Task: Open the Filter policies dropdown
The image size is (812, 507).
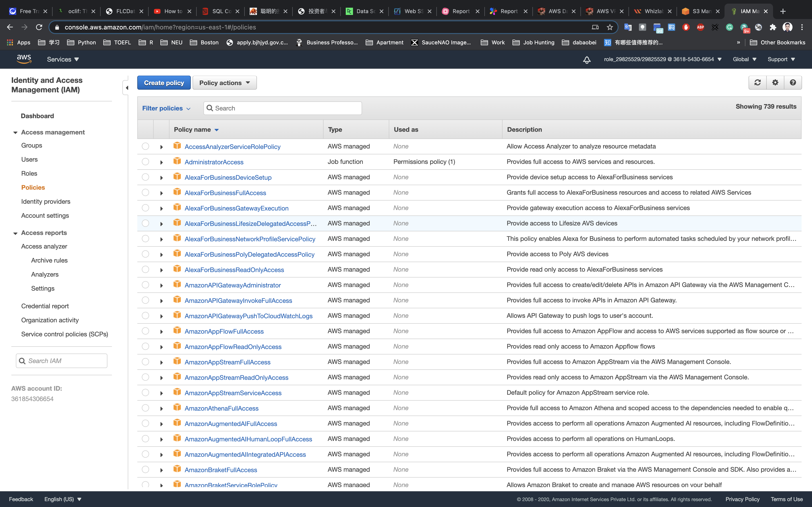Action: [166, 108]
